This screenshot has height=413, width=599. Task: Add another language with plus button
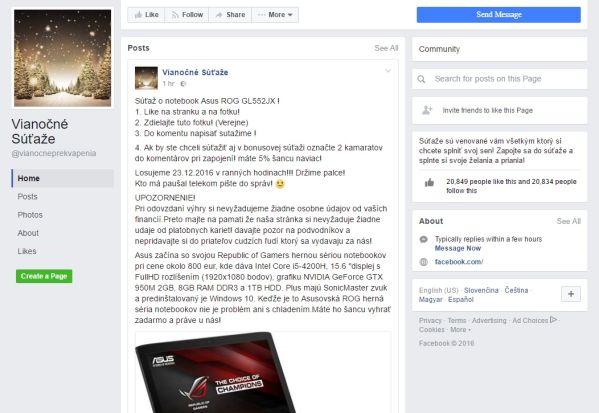point(571,294)
